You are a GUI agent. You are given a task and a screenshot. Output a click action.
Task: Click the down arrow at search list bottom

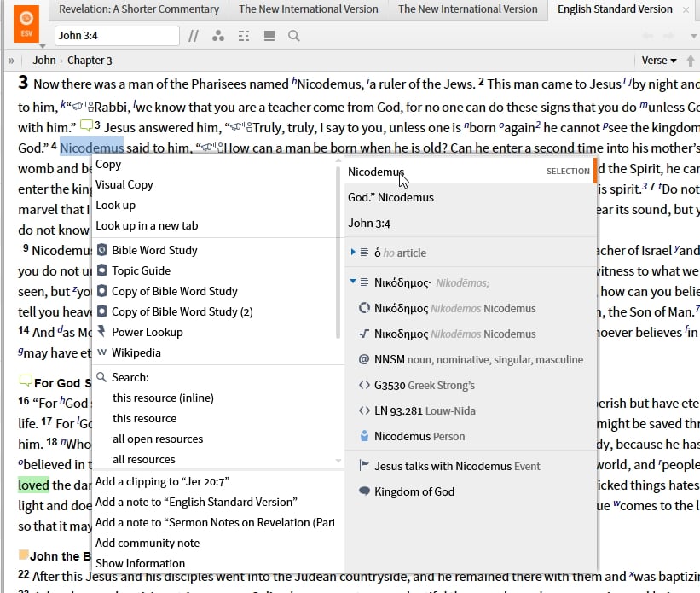(338, 461)
